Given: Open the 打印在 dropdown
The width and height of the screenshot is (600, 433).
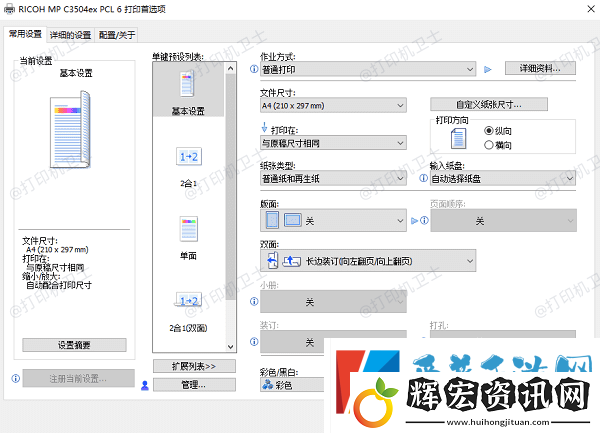Looking at the screenshot, I should click(333, 143).
